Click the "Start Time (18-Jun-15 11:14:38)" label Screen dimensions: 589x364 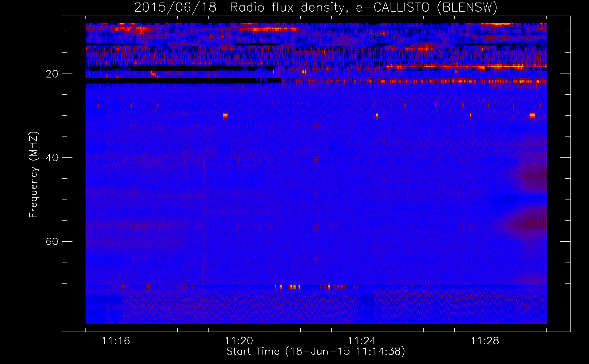click(x=316, y=352)
